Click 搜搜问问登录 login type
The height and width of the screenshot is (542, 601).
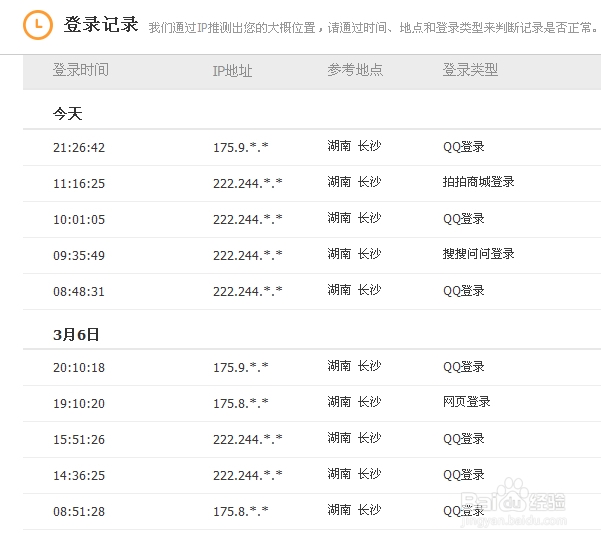point(478,254)
